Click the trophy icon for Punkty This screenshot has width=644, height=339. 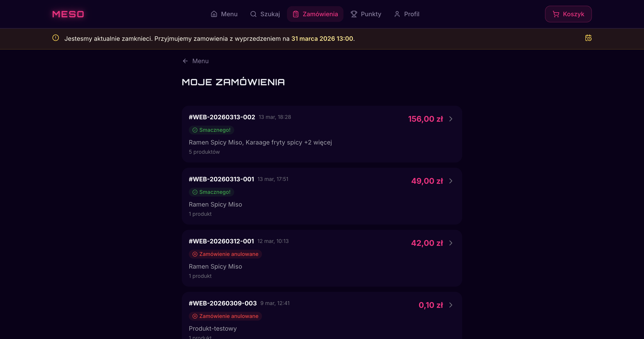(x=354, y=14)
